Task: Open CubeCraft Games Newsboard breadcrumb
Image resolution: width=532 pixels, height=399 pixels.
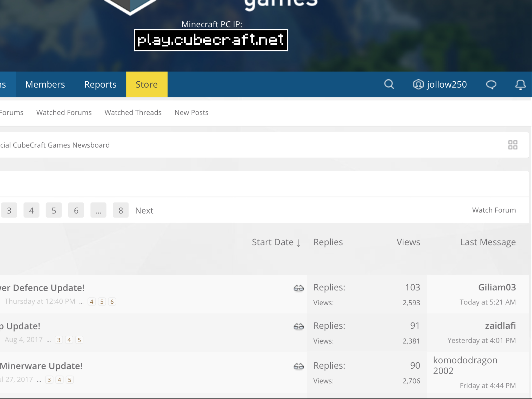Action: (55, 145)
